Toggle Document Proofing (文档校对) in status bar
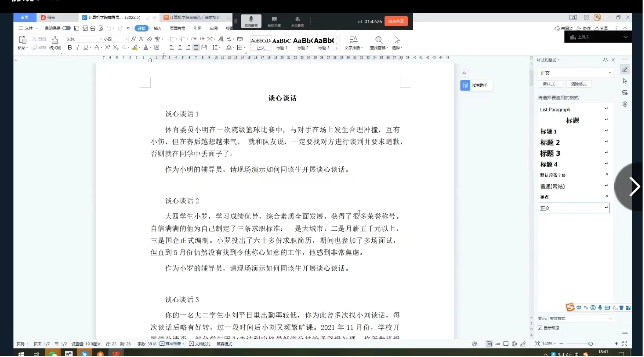Screen dimensions: 644x357 coord(200,344)
